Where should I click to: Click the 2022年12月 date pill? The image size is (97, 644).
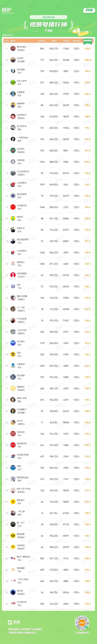(48, 17)
